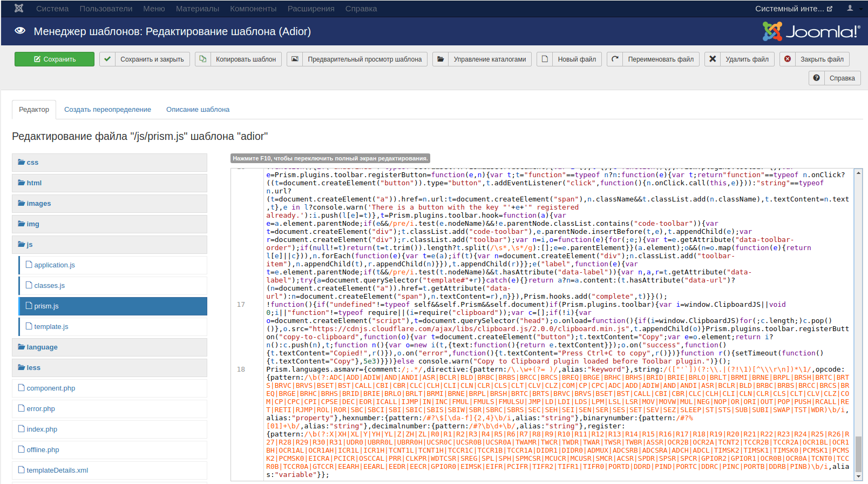Click the refresh arrow icon for Rename File
The width and height of the screenshot is (868, 484).
tap(615, 59)
